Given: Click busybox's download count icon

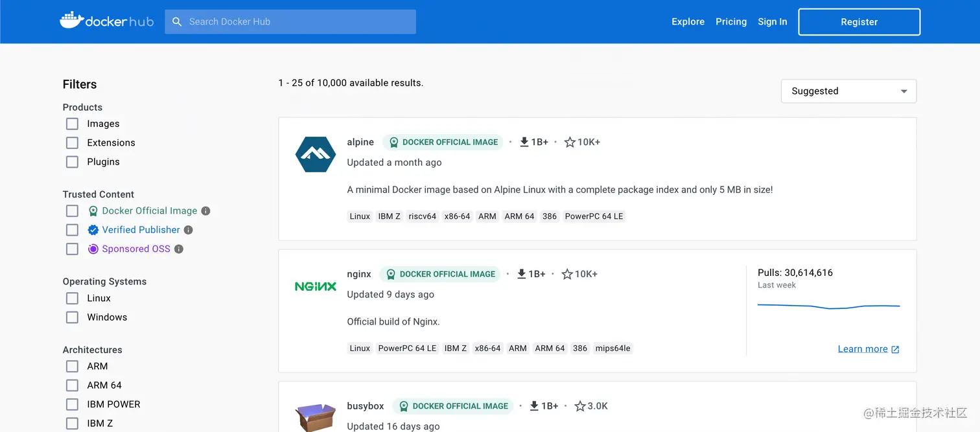Looking at the screenshot, I should coord(535,406).
